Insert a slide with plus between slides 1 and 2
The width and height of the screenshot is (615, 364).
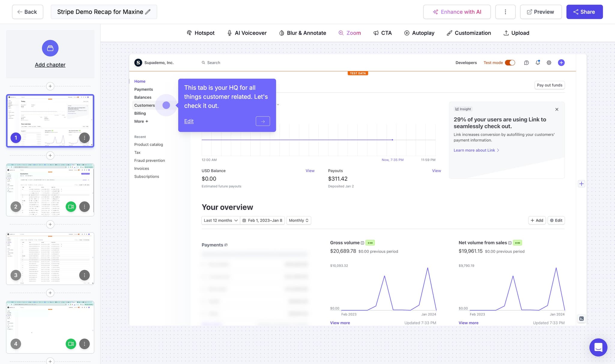pos(50,155)
